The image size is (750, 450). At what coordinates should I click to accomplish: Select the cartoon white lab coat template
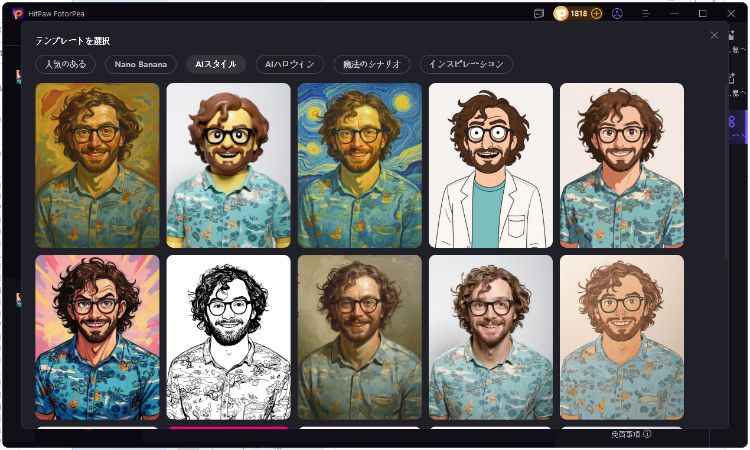click(490, 165)
